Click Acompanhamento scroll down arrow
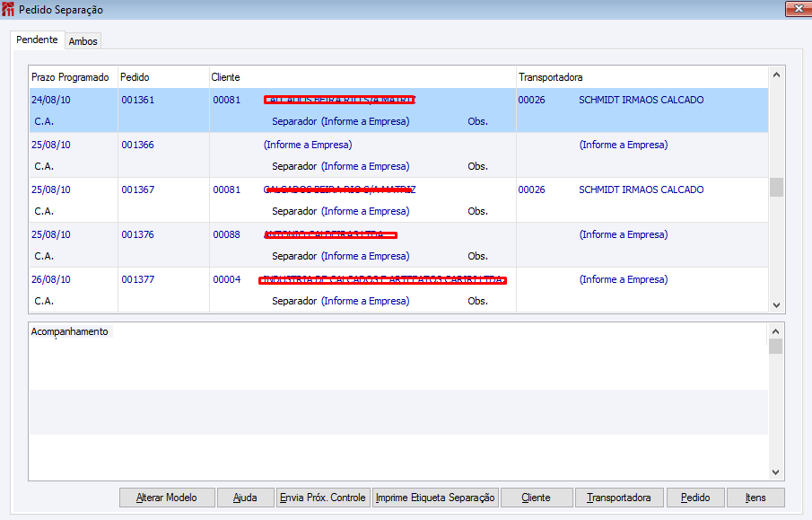The image size is (812, 520). point(775,472)
